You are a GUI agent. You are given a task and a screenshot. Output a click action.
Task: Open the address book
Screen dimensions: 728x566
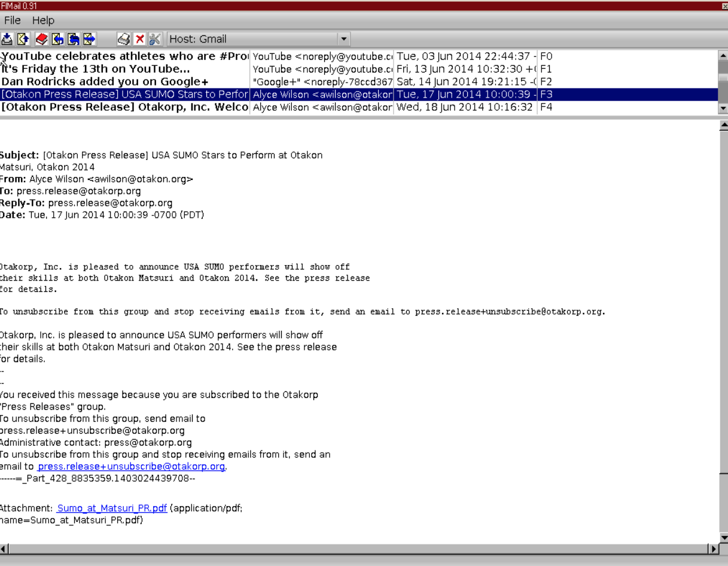(x=42, y=38)
